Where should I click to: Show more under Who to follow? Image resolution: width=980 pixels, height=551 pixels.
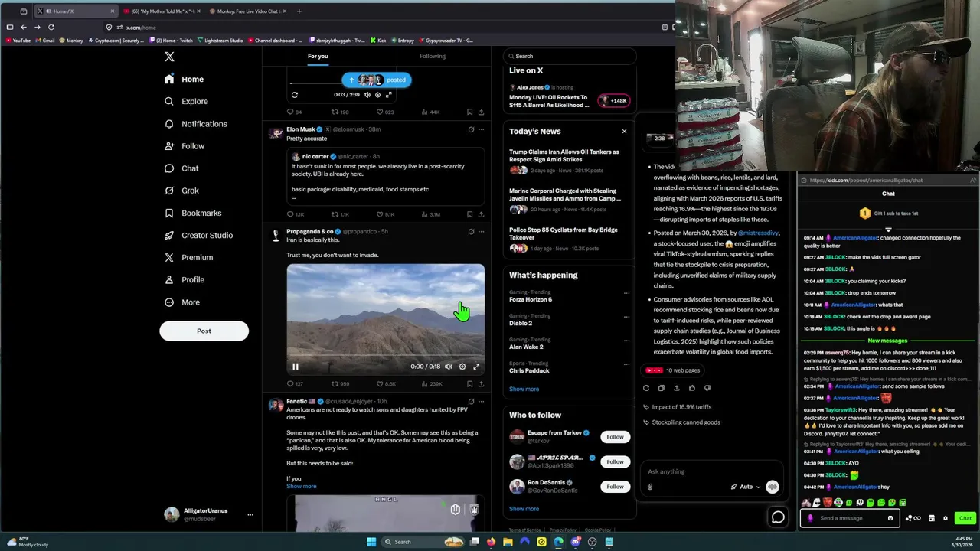tap(524, 509)
